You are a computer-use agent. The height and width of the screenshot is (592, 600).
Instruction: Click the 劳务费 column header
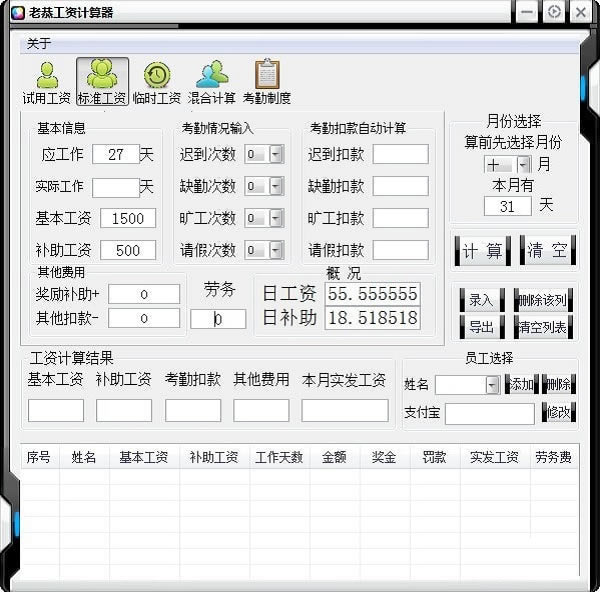point(554,457)
